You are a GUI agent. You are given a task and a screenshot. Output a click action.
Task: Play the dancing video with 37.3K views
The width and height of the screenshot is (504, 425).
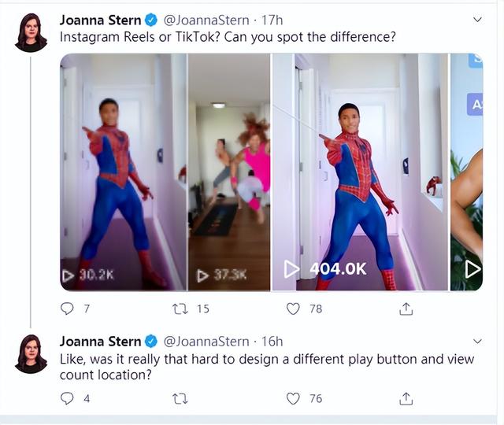click(229, 172)
